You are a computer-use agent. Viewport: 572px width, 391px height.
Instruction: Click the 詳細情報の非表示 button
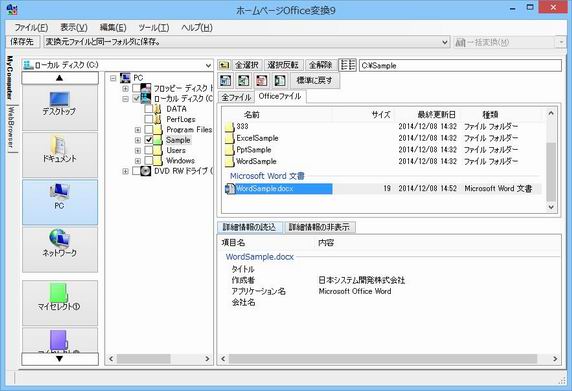coord(319,227)
